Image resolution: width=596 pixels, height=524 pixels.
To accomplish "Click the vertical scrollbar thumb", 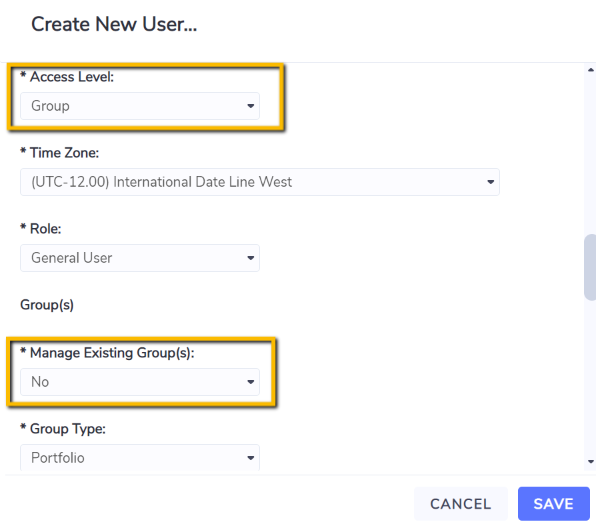I will 590,267.
